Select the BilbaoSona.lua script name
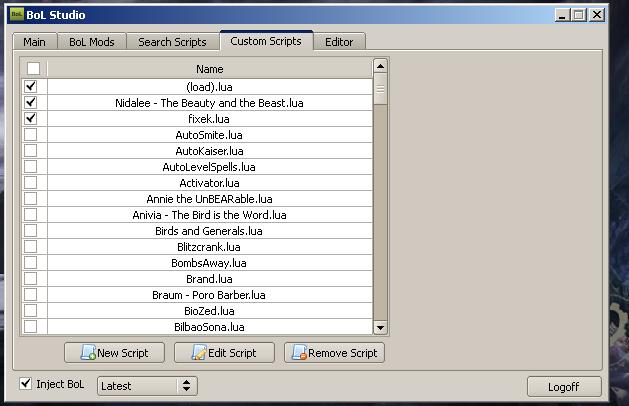 (x=209, y=327)
